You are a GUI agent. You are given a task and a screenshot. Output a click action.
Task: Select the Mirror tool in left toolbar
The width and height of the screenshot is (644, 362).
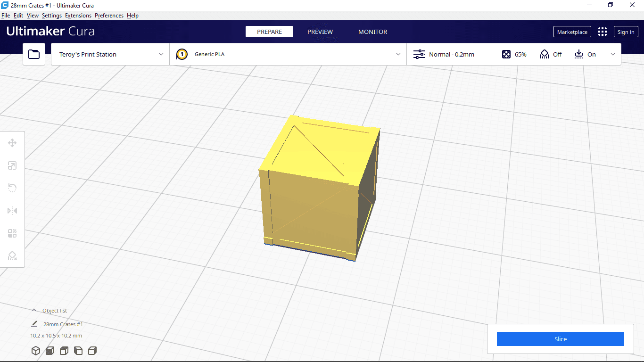[x=12, y=211]
